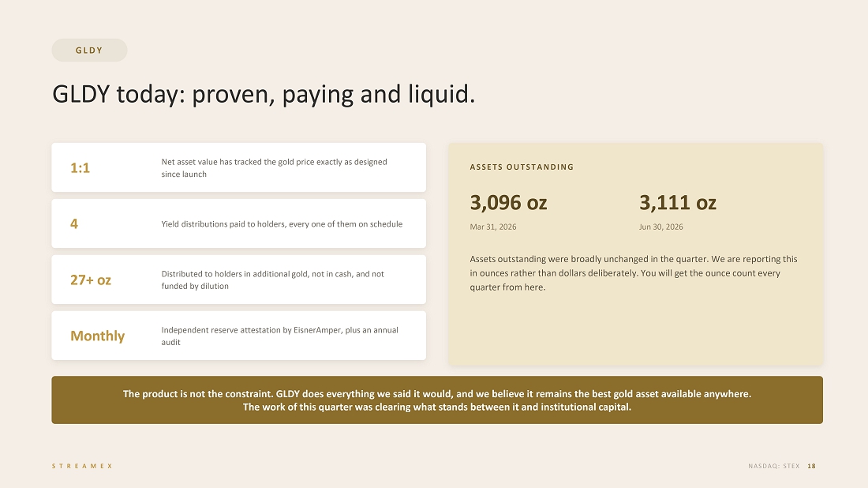Click the STREAMEX footer logo text
This screenshot has height=488, width=868.
point(83,466)
